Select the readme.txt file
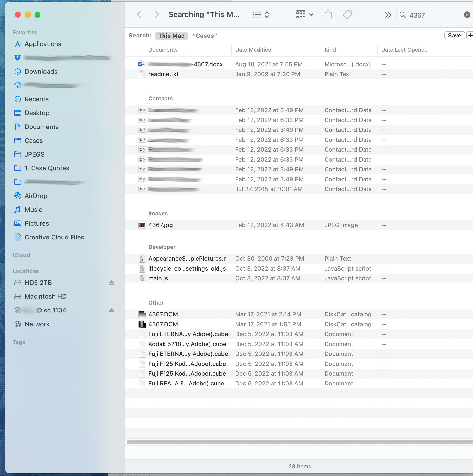This screenshot has height=476, width=473. click(299, 74)
